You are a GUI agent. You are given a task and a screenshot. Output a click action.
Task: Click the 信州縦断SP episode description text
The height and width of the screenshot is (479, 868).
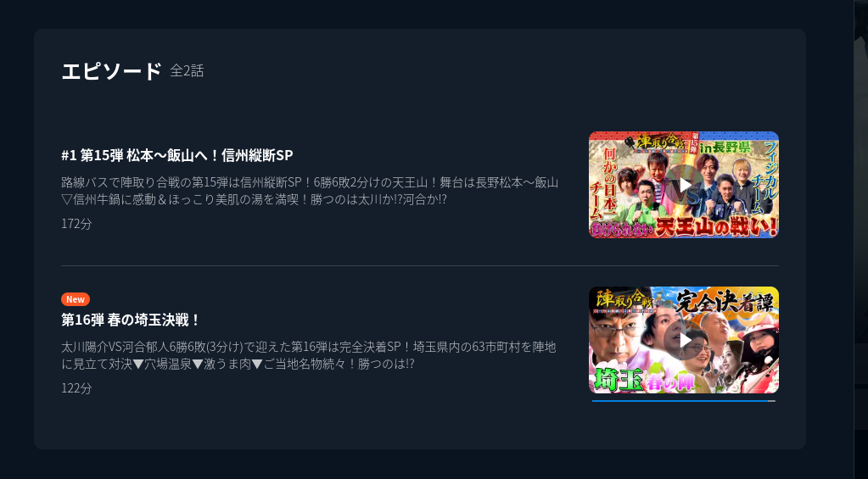coord(310,191)
